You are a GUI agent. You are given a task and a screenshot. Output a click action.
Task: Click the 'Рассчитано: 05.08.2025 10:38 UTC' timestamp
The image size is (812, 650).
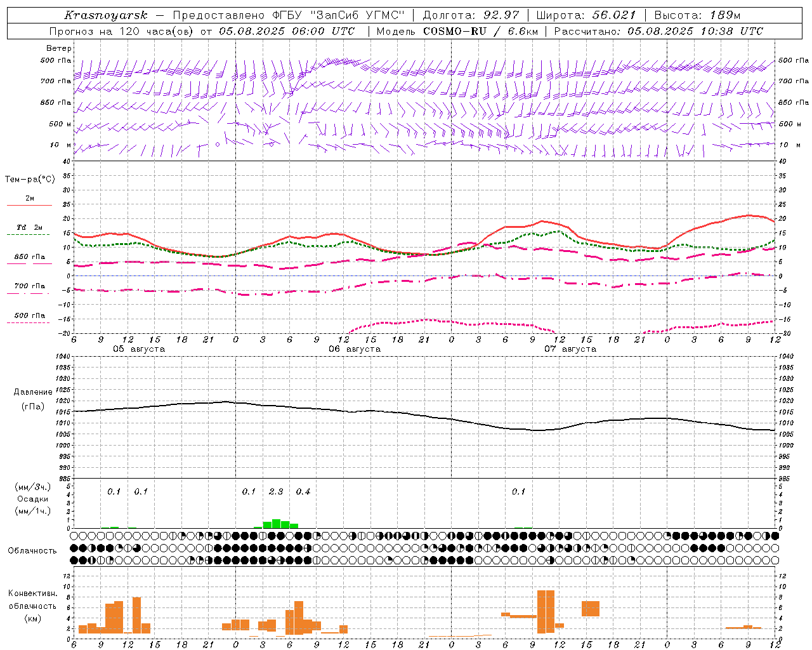[658, 31]
